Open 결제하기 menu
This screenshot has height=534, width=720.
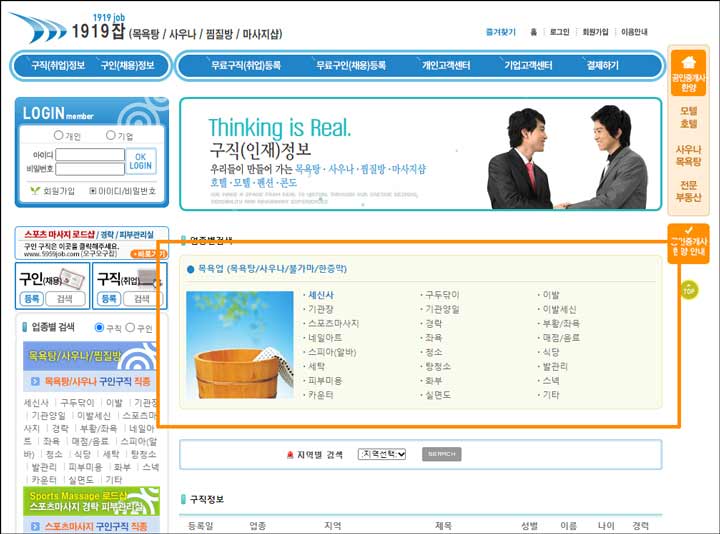click(x=602, y=66)
